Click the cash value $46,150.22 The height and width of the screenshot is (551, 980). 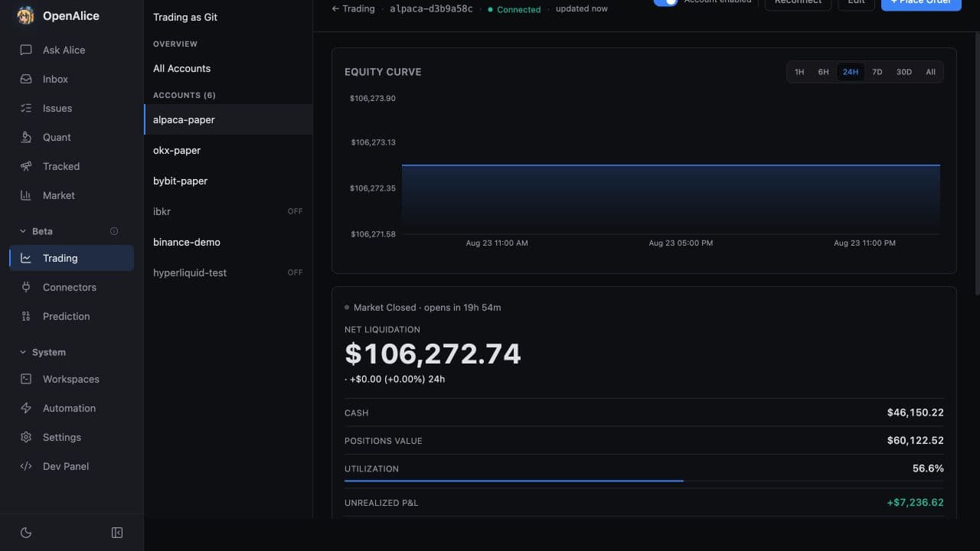tap(915, 412)
